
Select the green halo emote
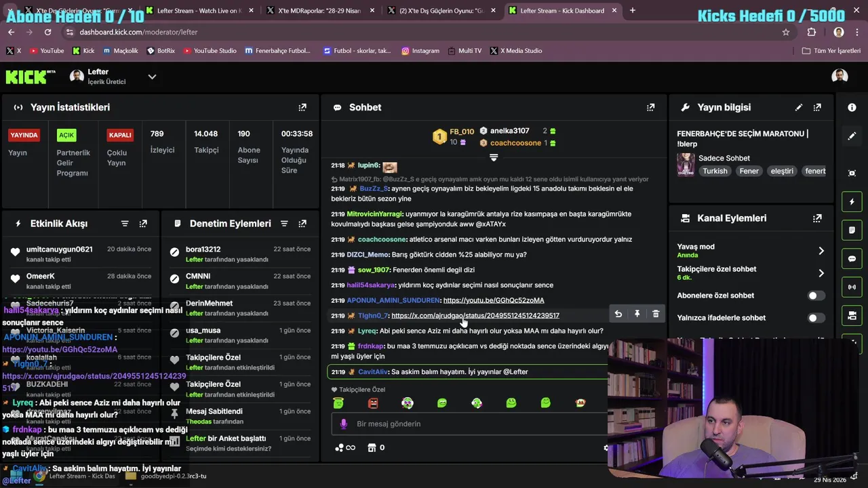(x=338, y=403)
